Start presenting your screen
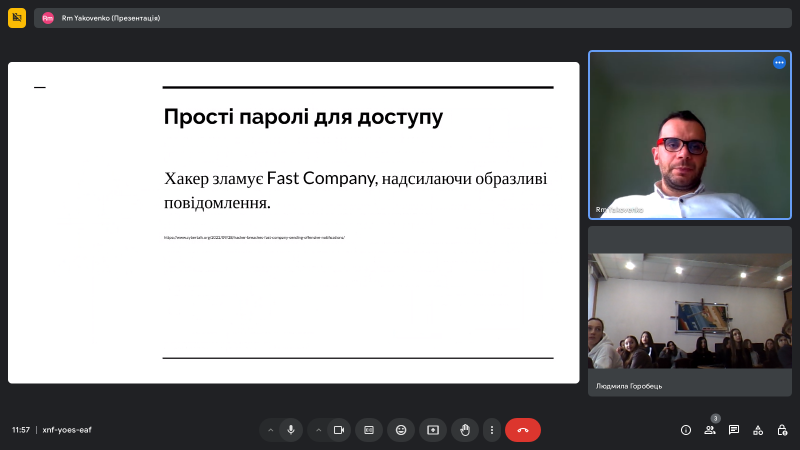 click(433, 430)
